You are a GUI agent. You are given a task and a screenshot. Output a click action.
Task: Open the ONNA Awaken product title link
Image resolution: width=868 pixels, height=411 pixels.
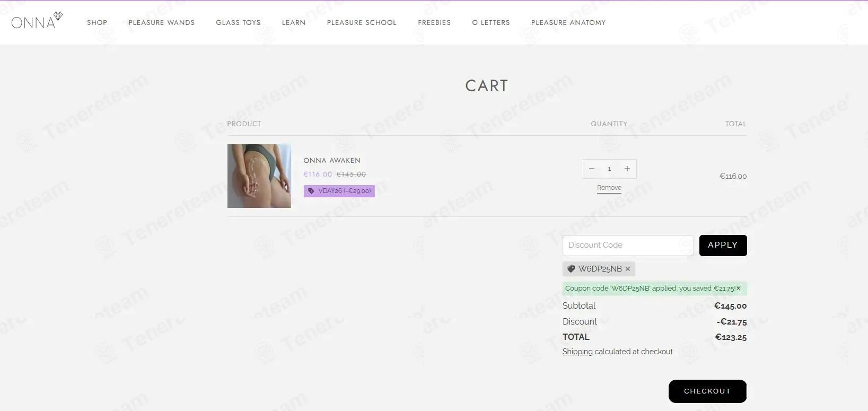[x=332, y=160]
